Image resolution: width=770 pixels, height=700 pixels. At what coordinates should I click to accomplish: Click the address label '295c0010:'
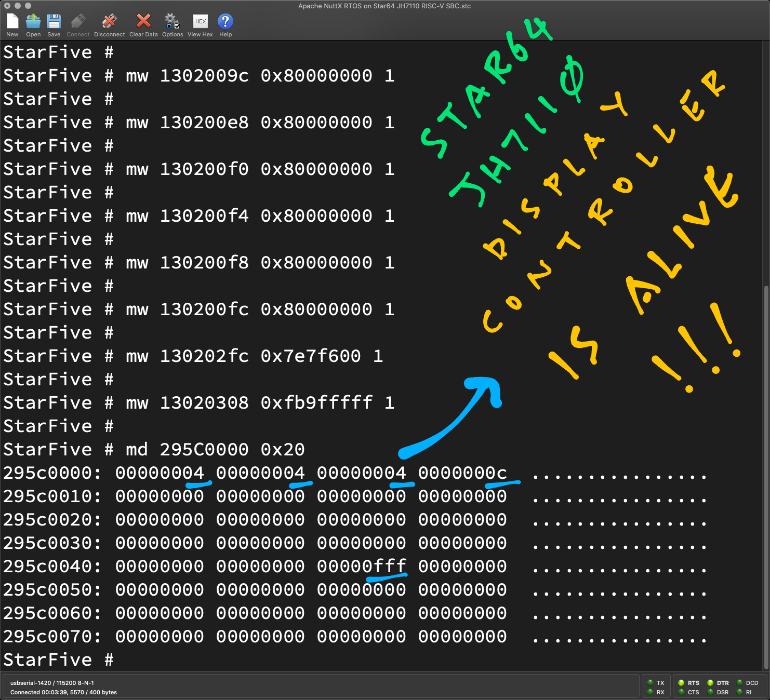point(52,496)
